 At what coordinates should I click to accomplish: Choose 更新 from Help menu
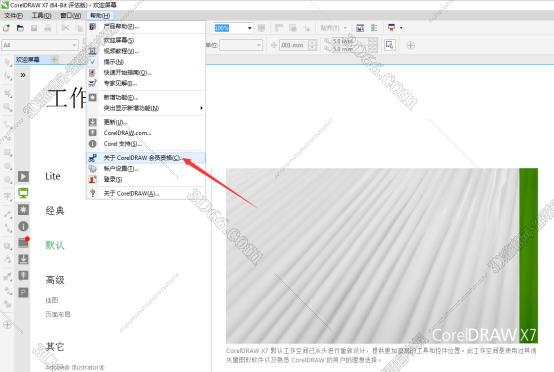point(146,122)
